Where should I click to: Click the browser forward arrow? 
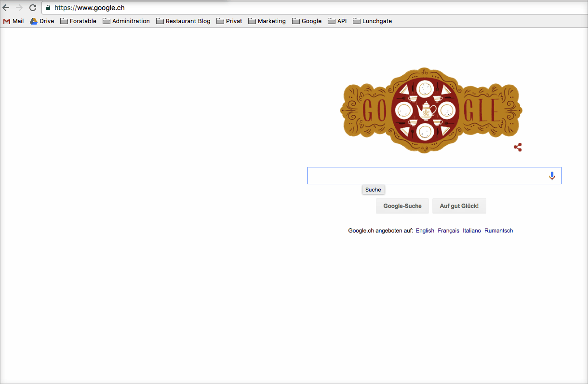point(19,8)
